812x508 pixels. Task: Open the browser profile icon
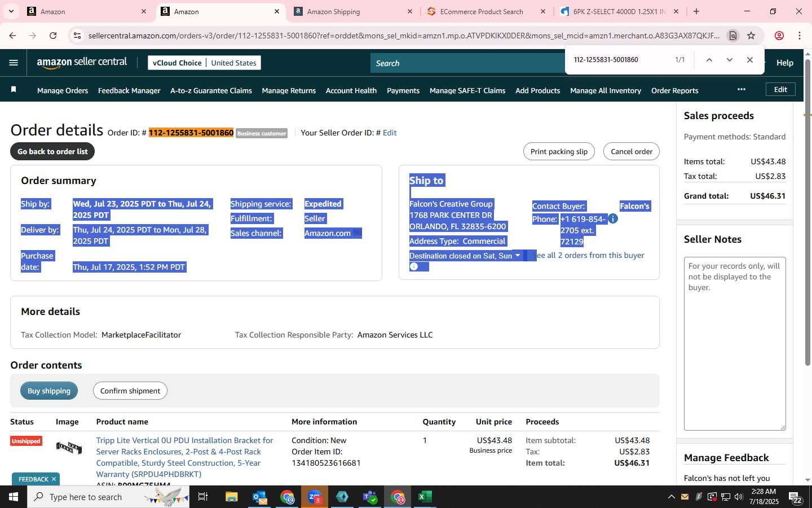click(779, 36)
